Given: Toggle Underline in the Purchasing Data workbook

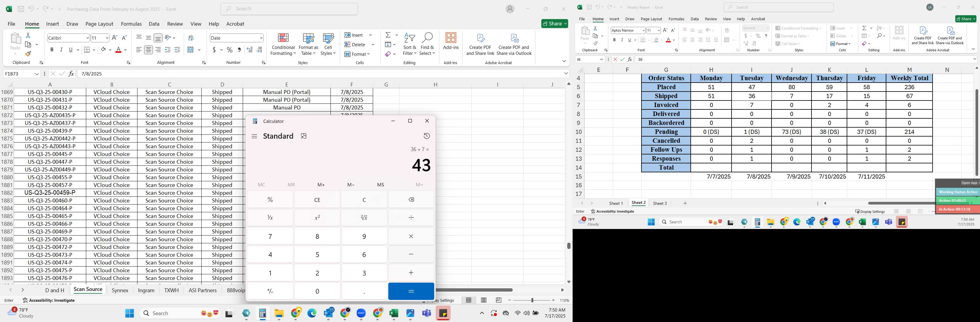Looking at the screenshot, I should pyautogui.click(x=71, y=50).
